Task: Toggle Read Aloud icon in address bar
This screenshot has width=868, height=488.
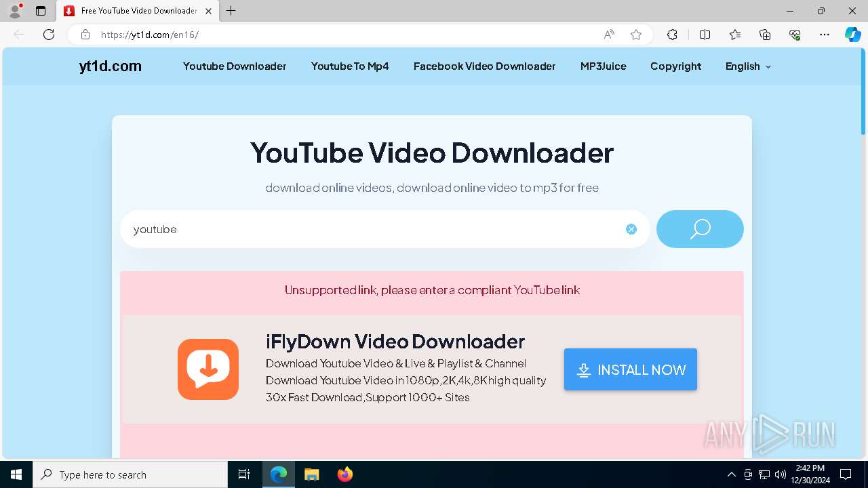Action: pos(609,35)
